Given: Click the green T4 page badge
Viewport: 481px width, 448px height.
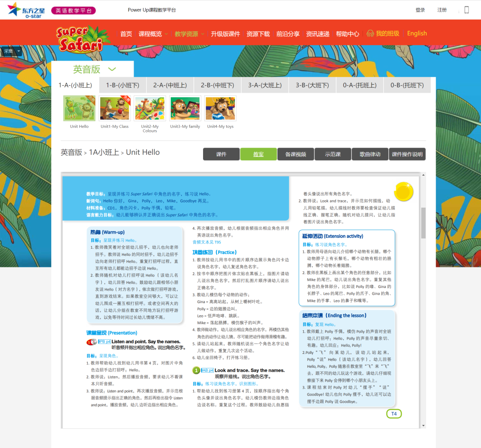Looking at the screenshot, I should pyautogui.click(x=394, y=414).
